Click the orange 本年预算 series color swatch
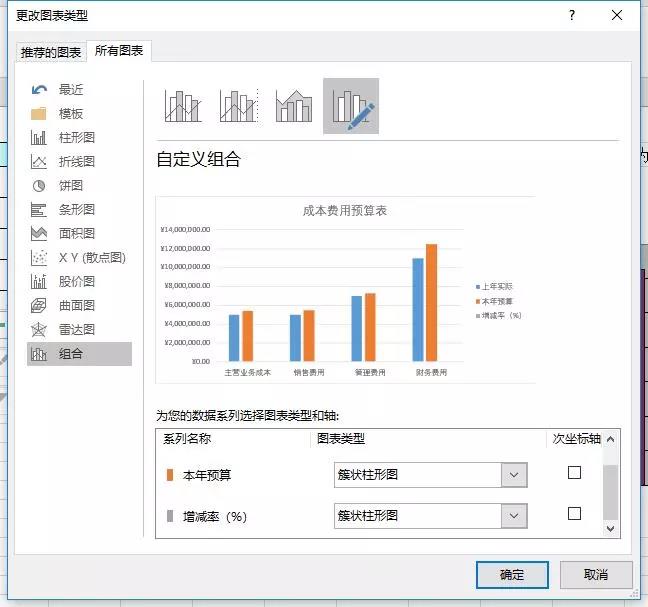 (170, 475)
